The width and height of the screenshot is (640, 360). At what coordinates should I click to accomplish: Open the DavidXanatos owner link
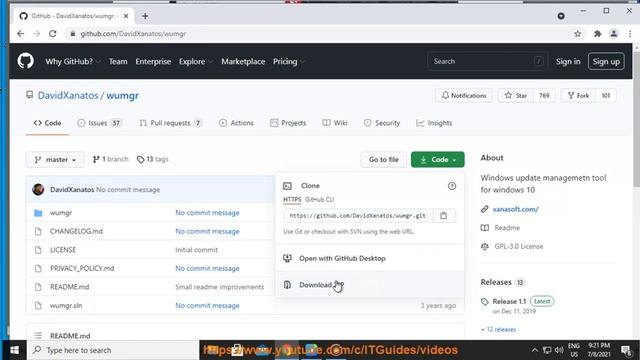(x=68, y=96)
